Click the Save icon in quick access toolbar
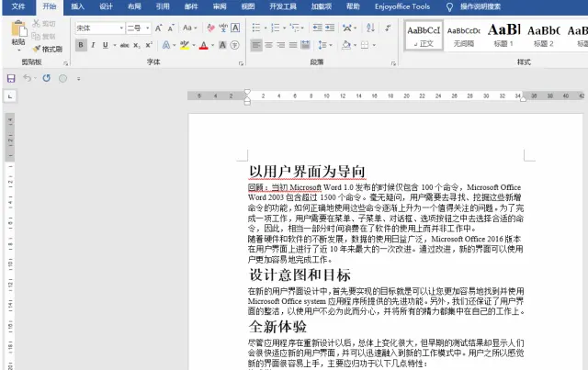This screenshot has width=588, height=370. click(x=11, y=78)
